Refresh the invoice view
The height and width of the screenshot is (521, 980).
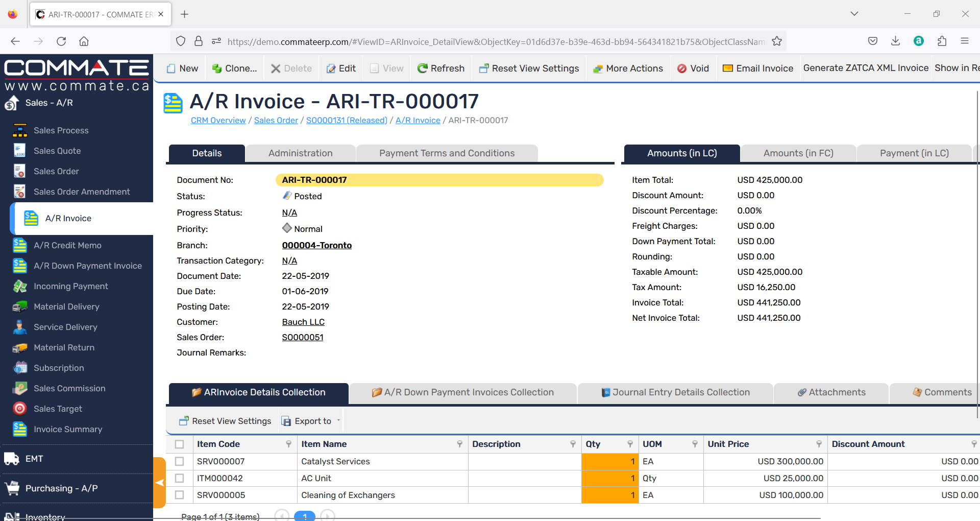point(441,68)
